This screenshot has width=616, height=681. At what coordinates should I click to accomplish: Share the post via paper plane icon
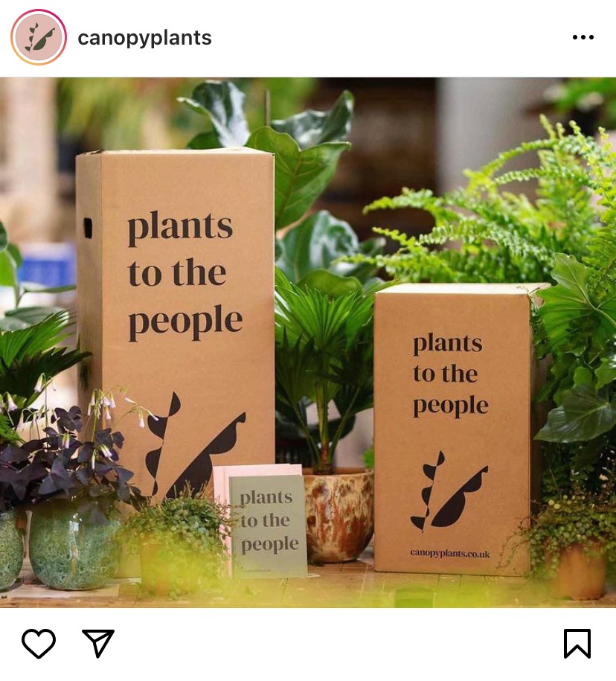(98, 643)
